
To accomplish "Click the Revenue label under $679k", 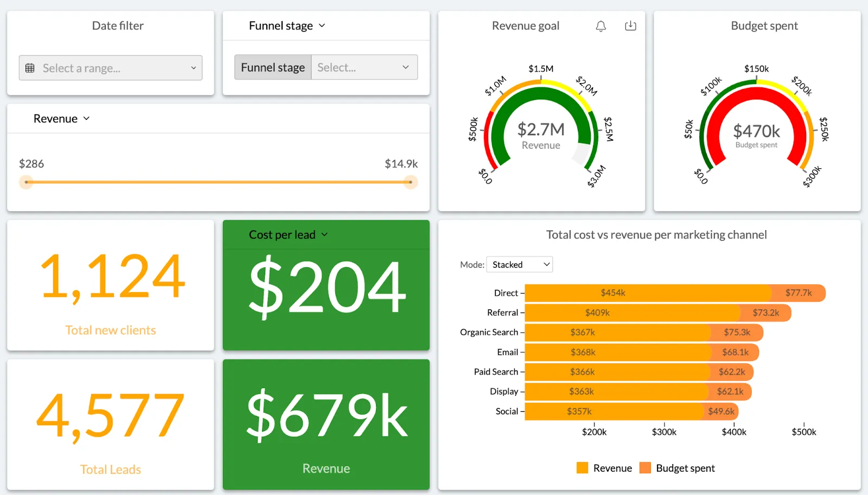I will click(326, 468).
